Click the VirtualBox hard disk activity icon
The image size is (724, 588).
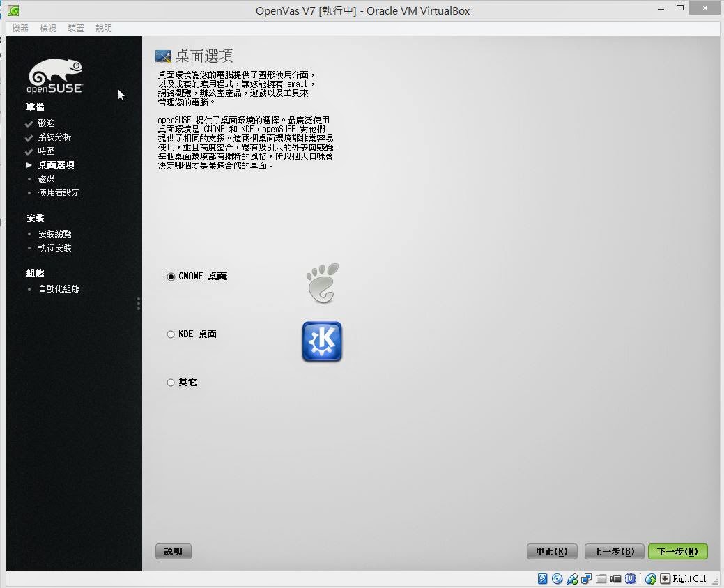tap(543, 579)
